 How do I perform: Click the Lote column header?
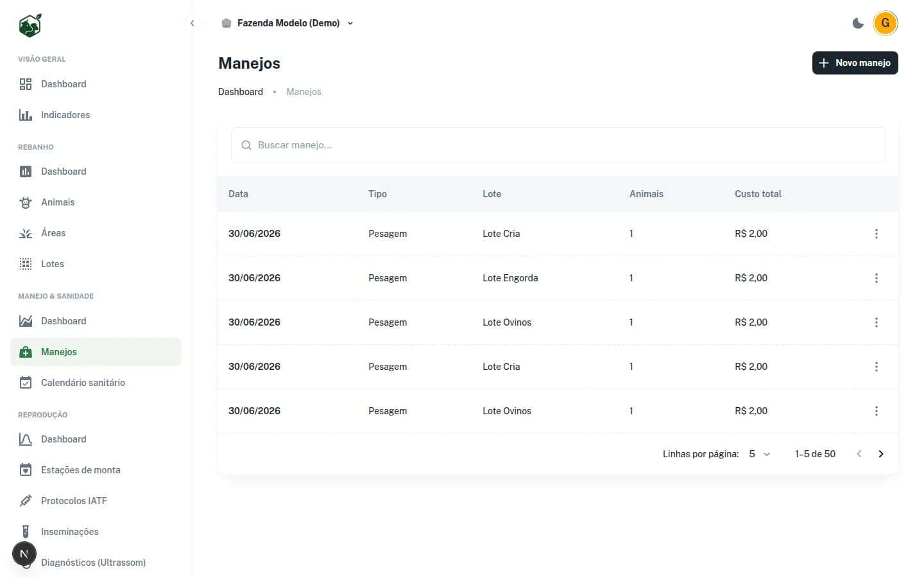point(492,194)
